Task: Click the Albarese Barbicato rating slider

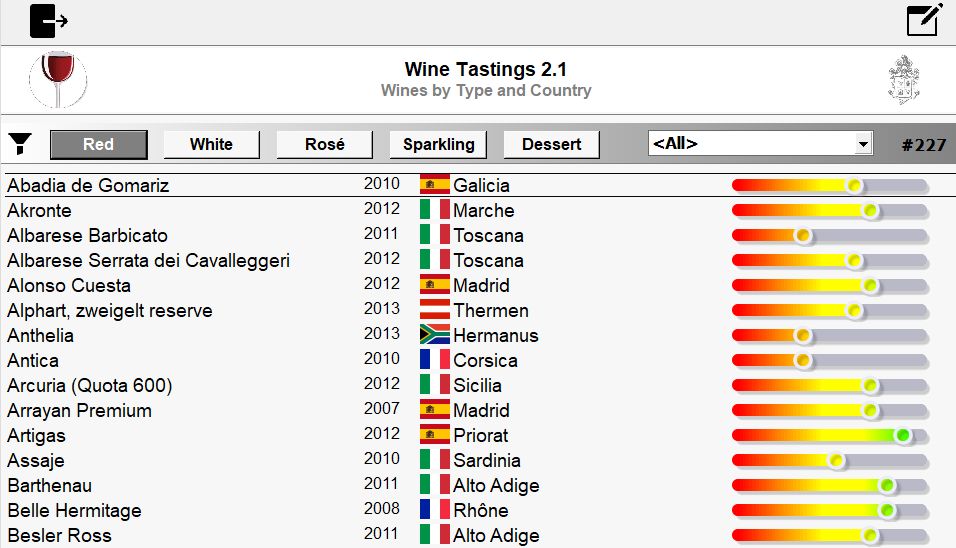Action: (x=830, y=235)
